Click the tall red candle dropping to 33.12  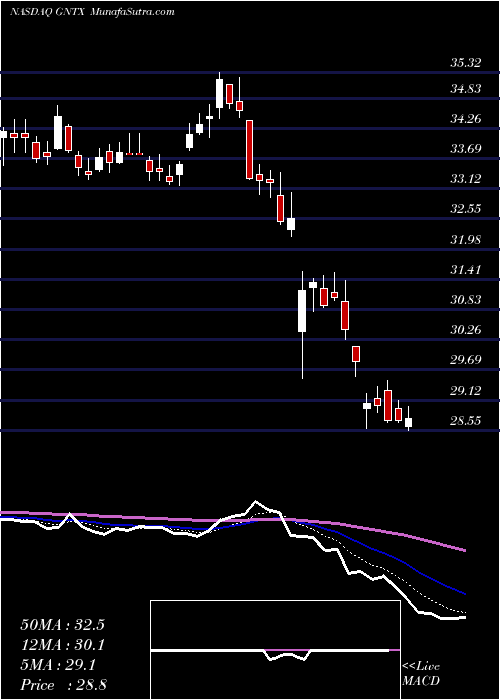(x=249, y=150)
